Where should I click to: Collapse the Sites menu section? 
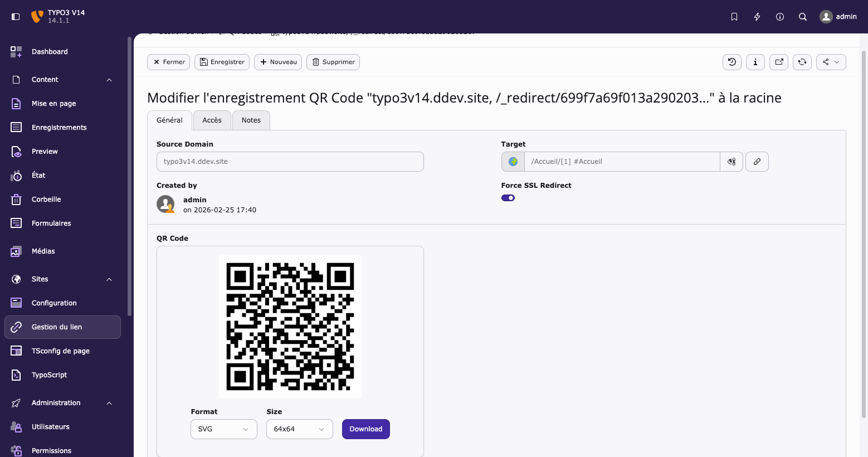[x=109, y=279]
